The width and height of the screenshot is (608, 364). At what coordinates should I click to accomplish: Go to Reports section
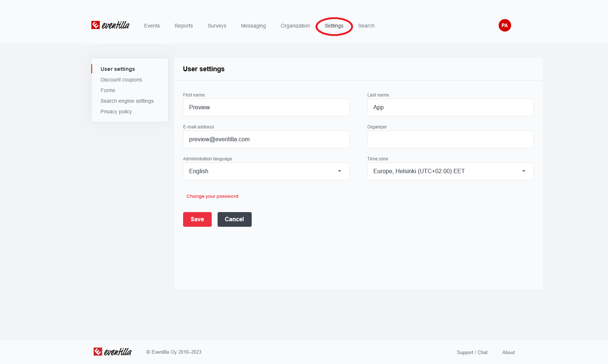pos(184,26)
